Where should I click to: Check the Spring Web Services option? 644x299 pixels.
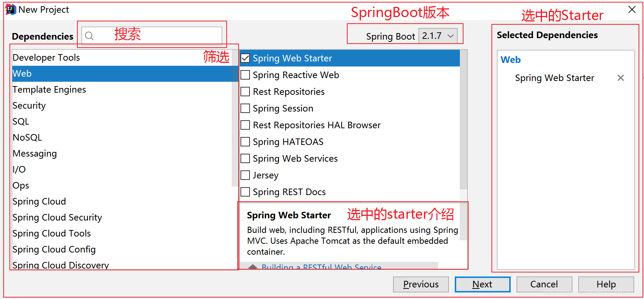tap(245, 158)
